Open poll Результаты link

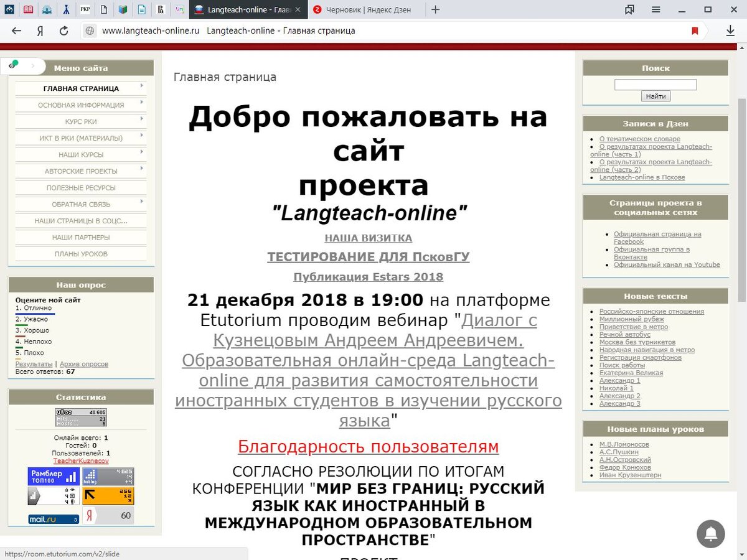coord(34,364)
